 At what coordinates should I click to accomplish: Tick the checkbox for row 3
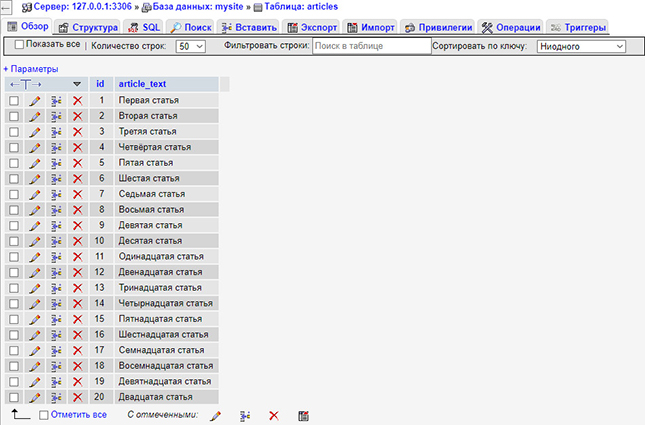(14, 132)
